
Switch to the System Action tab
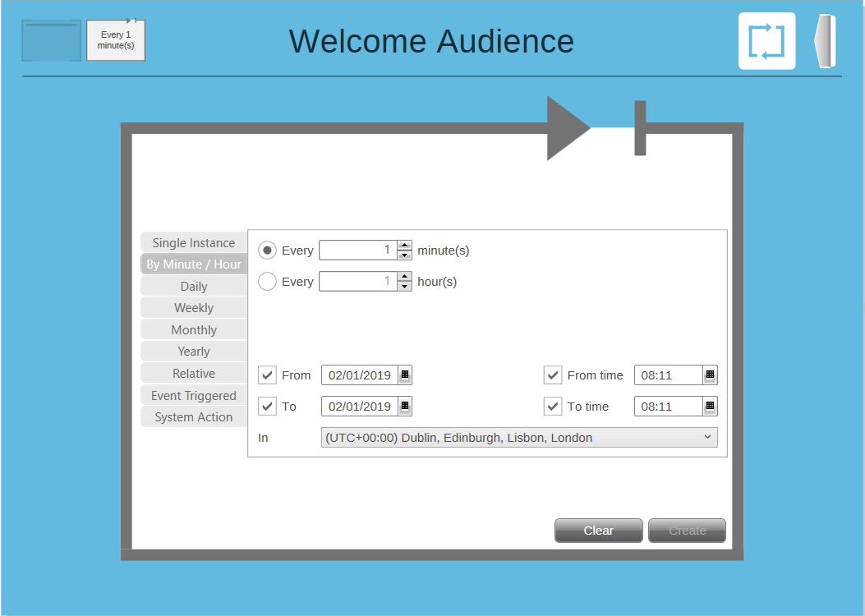[194, 417]
